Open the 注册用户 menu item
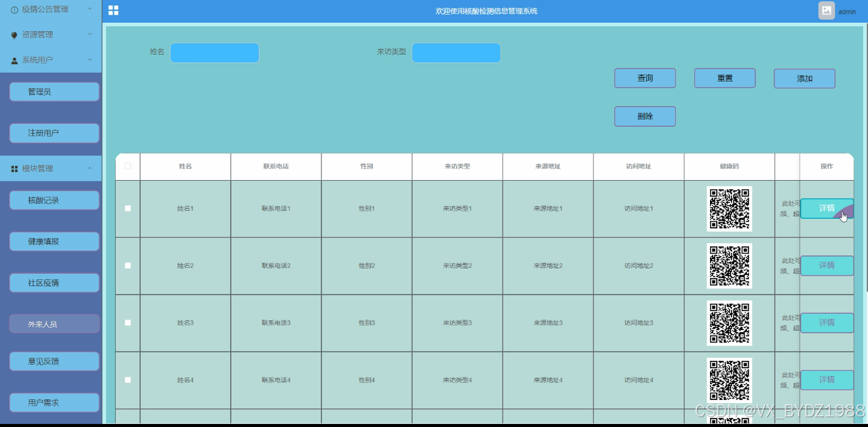 click(54, 133)
